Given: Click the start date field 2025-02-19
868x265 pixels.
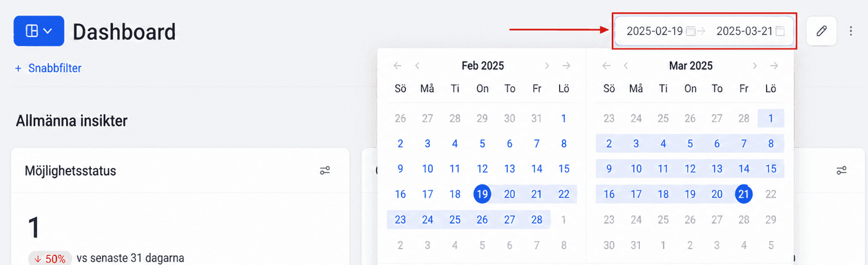Looking at the screenshot, I should [655, 31].
